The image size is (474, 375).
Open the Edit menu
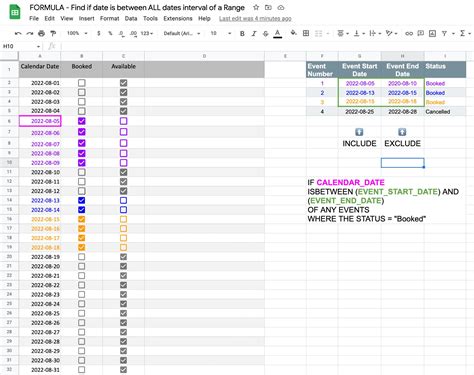49,18
